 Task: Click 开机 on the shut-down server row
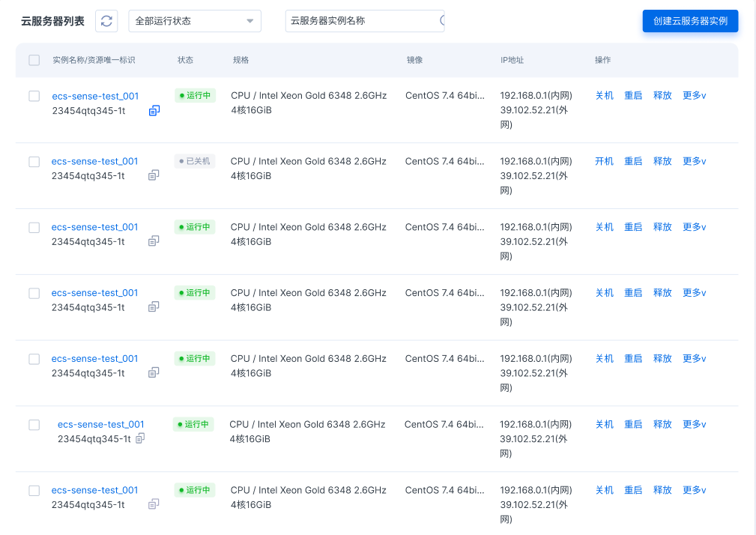coord(604,162)
